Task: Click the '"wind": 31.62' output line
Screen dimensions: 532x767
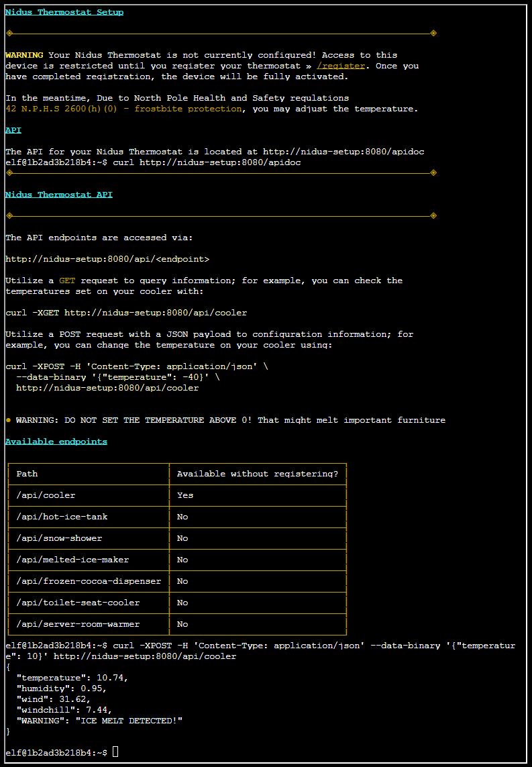Action: coord(54,699)
